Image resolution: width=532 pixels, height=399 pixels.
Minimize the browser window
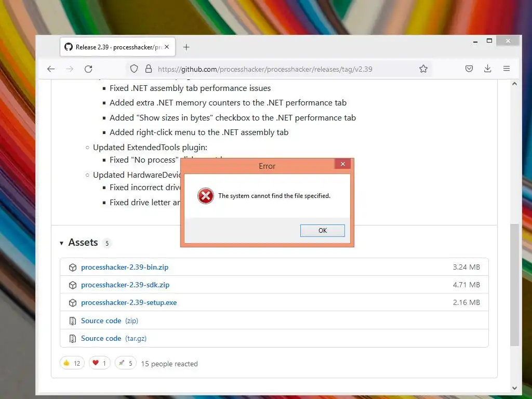(475, 42)
